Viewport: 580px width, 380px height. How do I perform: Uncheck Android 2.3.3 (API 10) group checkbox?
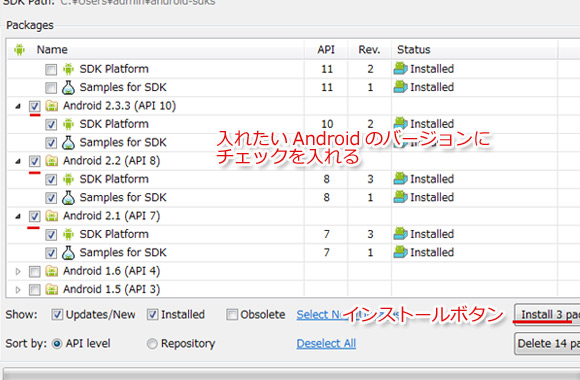point(34,107)
